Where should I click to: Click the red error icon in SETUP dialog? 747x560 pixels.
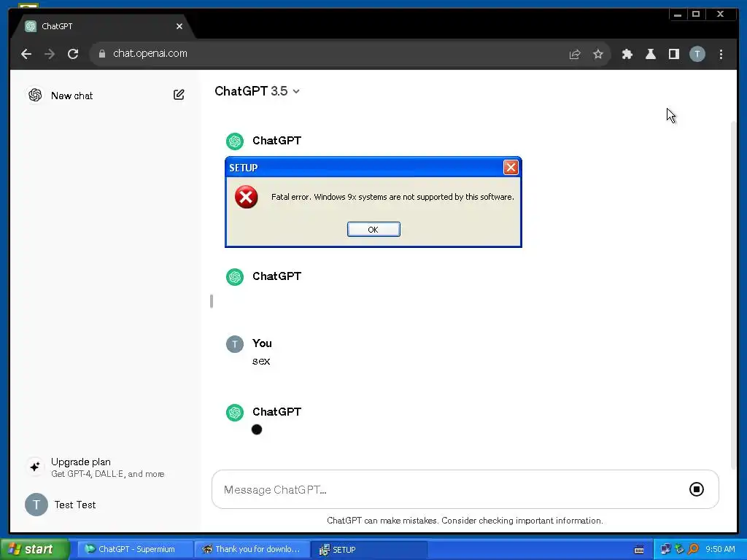click(x=247, y=197)
